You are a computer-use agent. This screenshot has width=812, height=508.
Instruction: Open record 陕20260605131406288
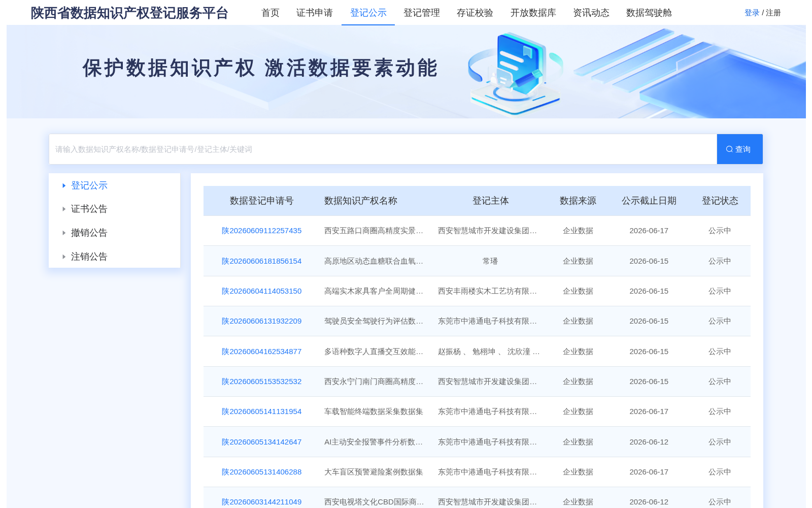click(261, 472)
